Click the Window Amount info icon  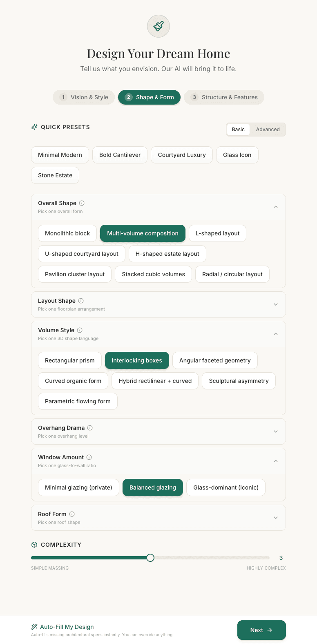click(x=89, y=457)
